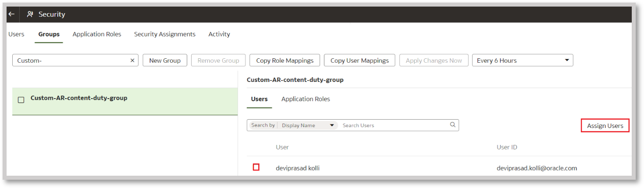
Task: Click the Copy User Mappings button
Action: pos(359,60)
